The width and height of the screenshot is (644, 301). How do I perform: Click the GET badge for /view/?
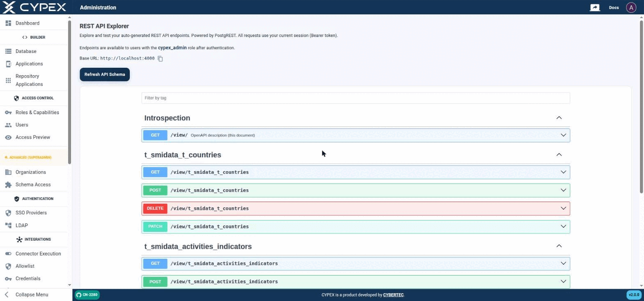pos(155,135)
